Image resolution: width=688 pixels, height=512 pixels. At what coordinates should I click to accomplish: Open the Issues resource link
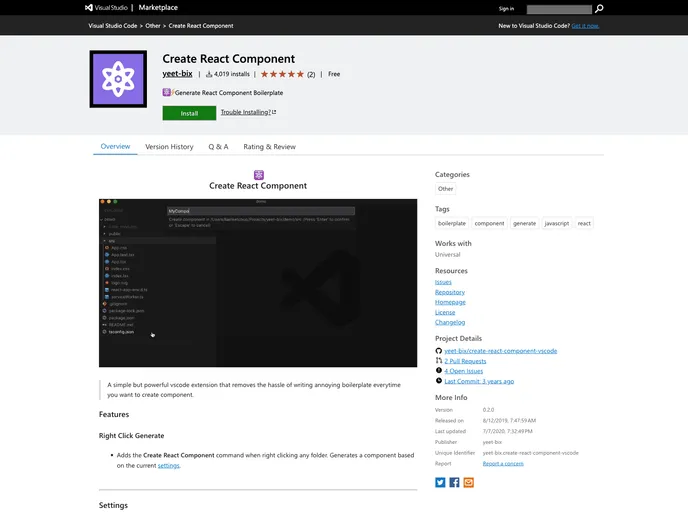[443, 282]
